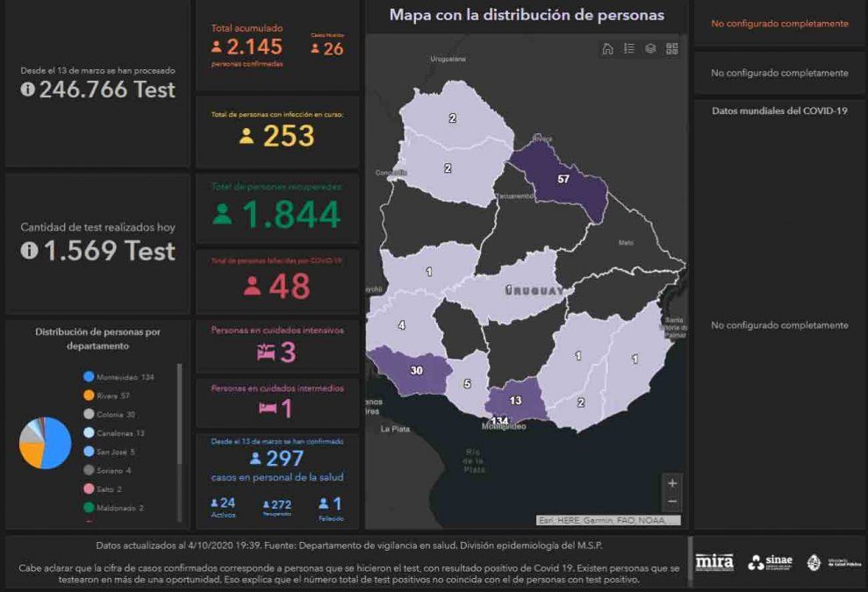Screen dimensions: 868x592
Task: Click the map home default extent icon
Action: (x=607, y=49)
